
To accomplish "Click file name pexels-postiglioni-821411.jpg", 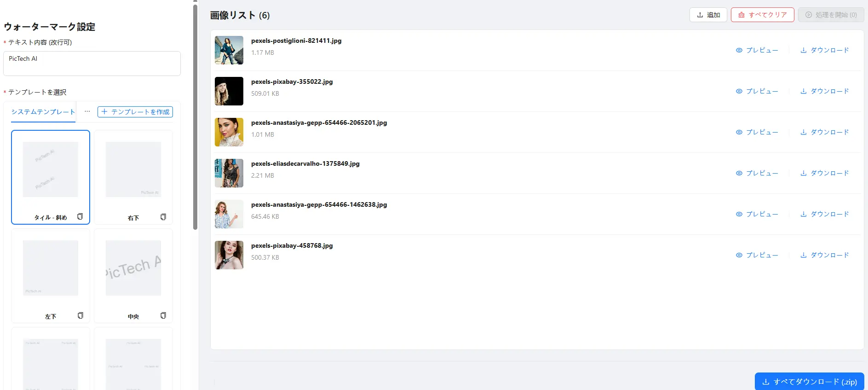I will [x=296, y=41].
